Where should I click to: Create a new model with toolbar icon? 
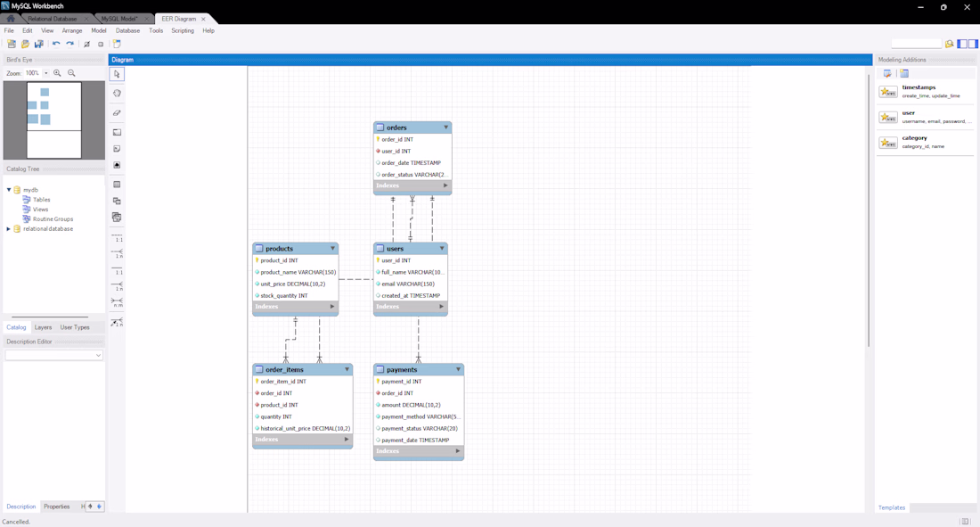point(12,44)
